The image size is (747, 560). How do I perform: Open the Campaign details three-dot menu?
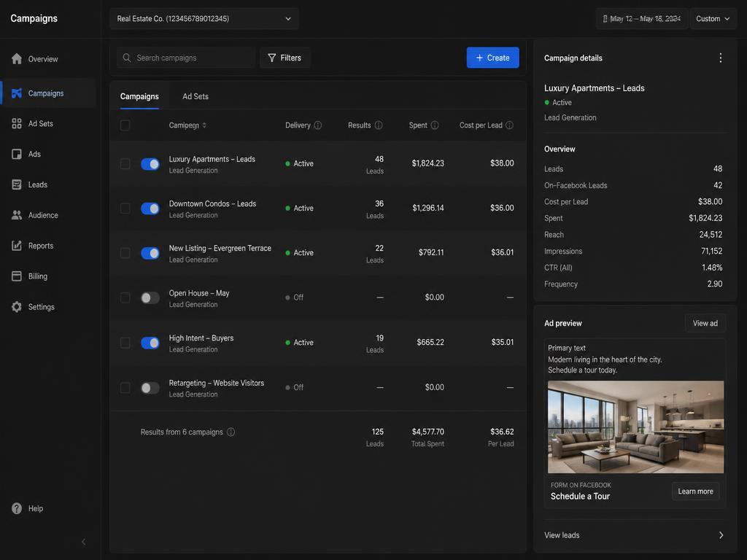click(720, 58)
